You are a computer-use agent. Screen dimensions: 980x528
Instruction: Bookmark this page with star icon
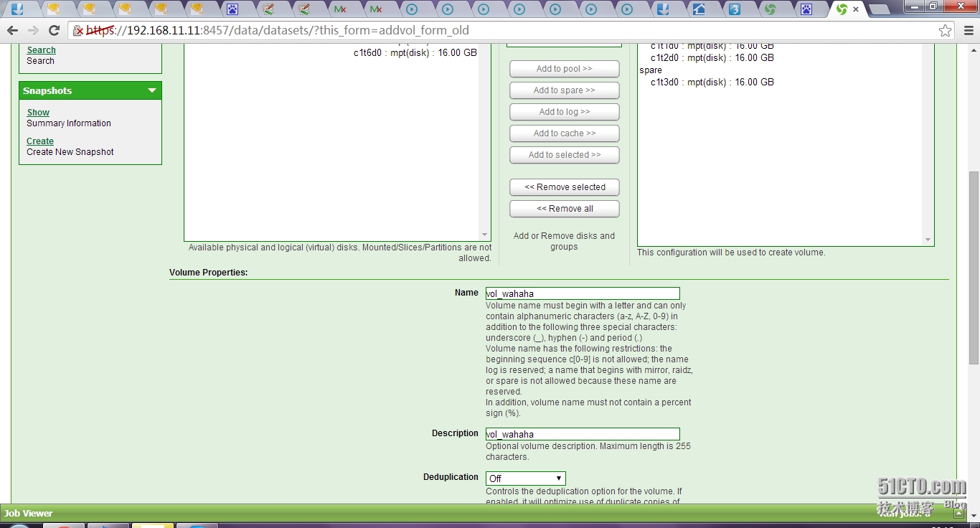point(946,31)
